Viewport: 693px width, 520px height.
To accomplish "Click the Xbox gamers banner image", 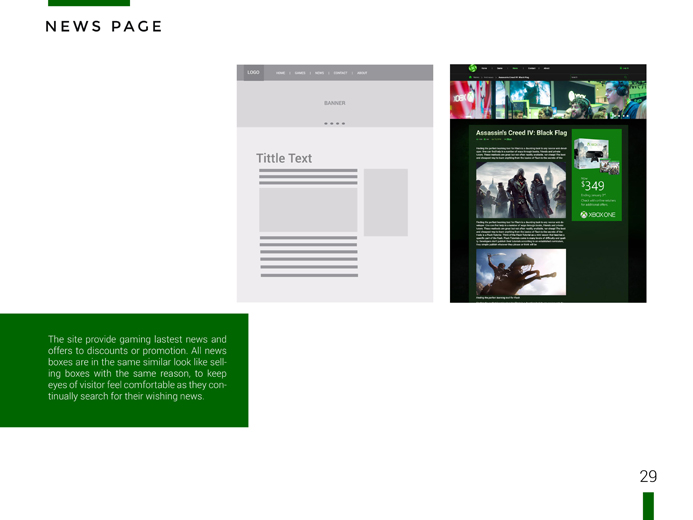I will click(x=548, y=100).
